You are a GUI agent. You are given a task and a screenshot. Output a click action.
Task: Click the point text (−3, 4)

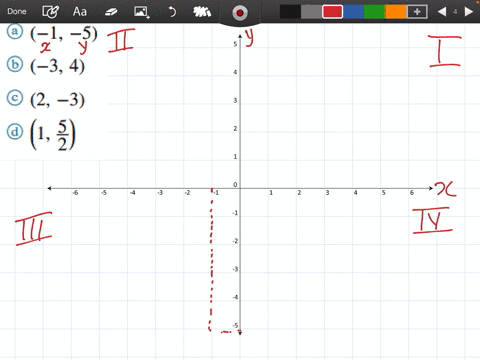pos(57,66)
